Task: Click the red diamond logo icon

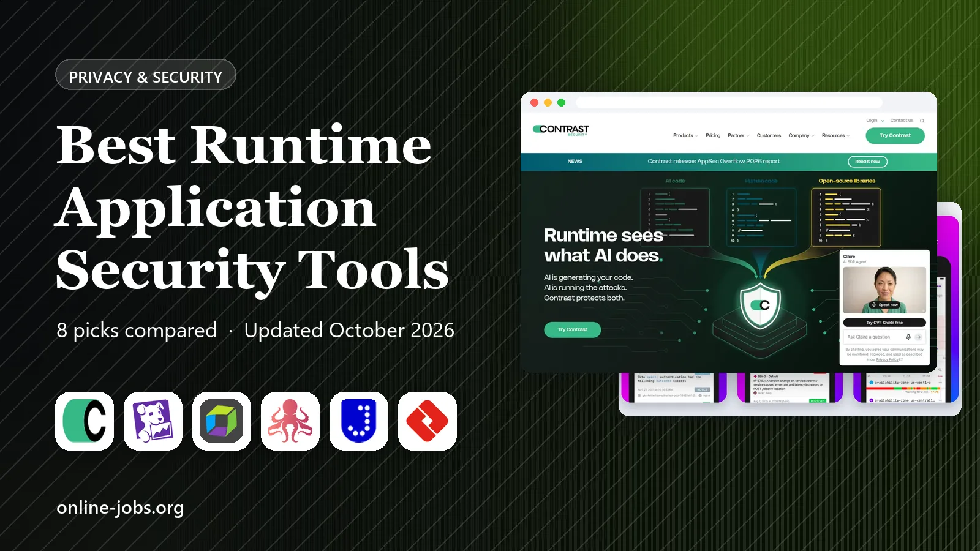Action: [x=428, y=421]
